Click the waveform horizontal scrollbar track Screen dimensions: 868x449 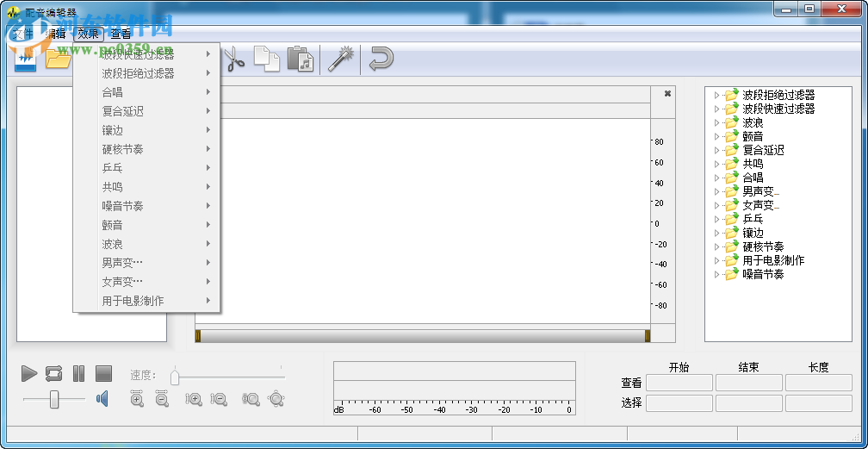pyautogui.click(x=423, y=336)
